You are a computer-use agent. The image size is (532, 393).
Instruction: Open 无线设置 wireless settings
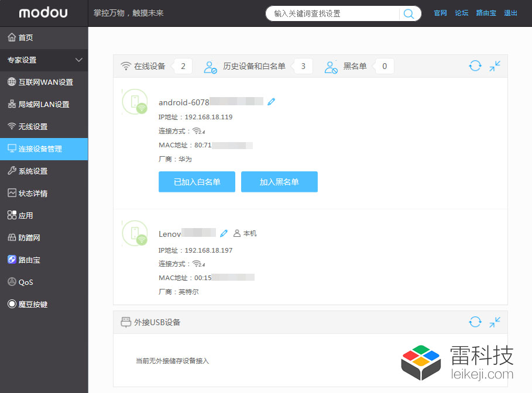point(33,126)
